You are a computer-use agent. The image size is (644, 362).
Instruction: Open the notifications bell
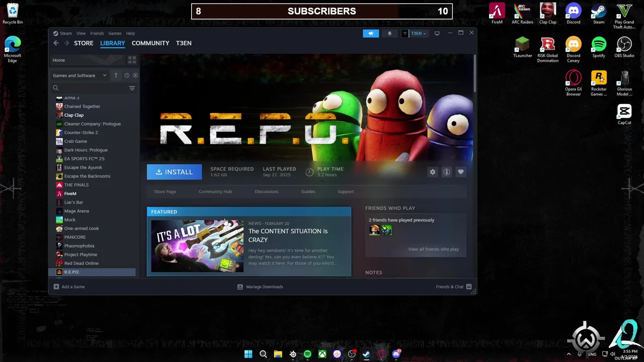pyautogui.click(x=389, y=33)
